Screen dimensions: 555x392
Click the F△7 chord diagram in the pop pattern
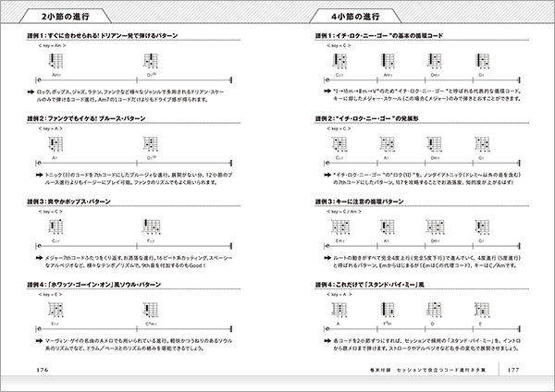(x=151, y=227)
